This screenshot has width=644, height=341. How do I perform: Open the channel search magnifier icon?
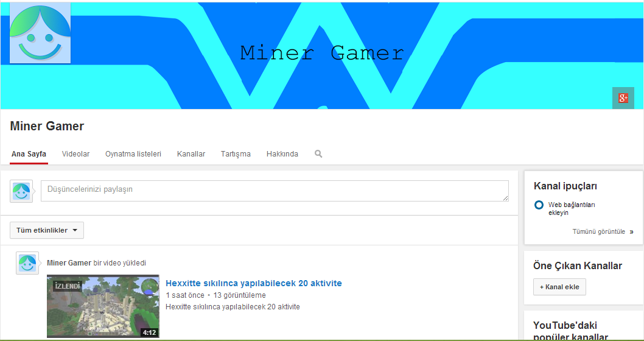pyautogui.click(x=318, y=153)
